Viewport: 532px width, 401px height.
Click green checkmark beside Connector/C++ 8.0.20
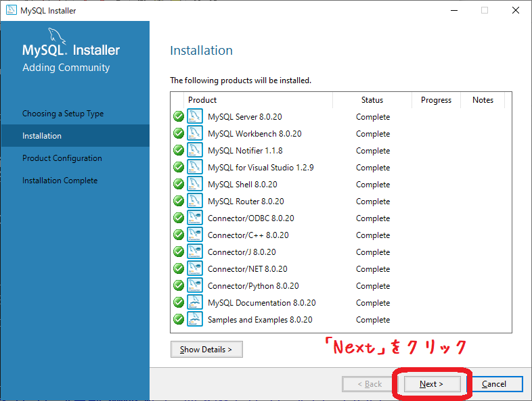click(x=179, y=235)
